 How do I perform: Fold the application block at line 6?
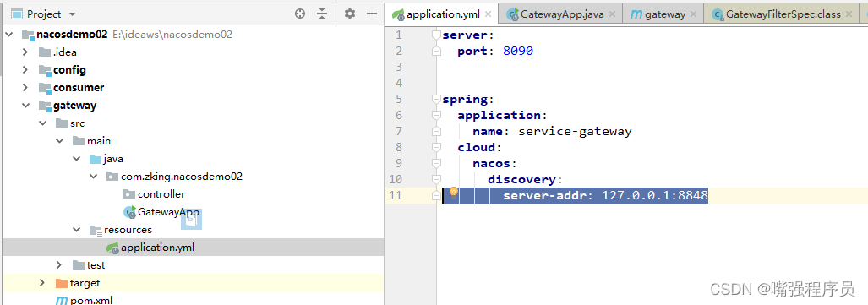pos(437,116)
